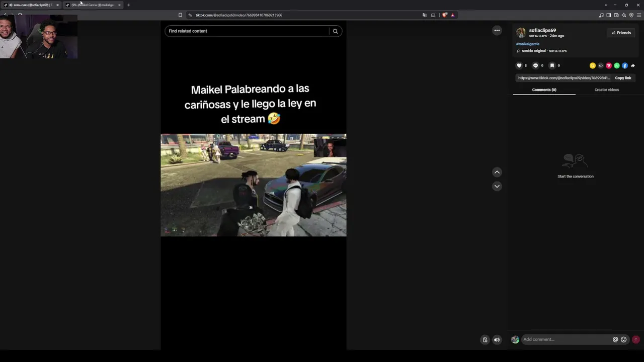
Task: Share the video to WhatsApp
Action: (x=617, y=65)
